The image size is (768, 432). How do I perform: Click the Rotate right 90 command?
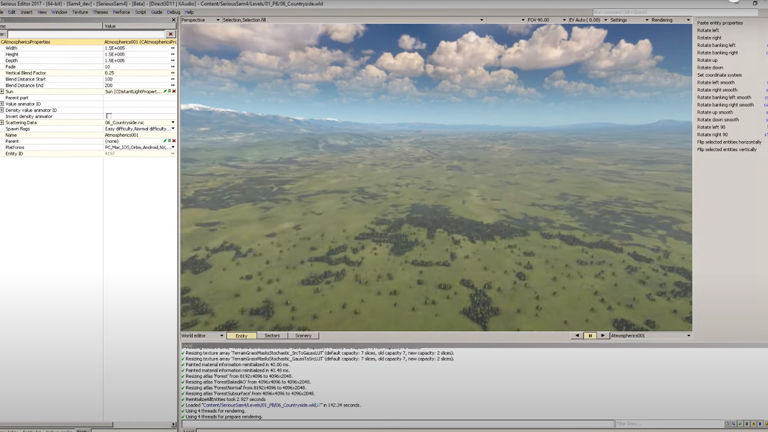pos(712,135)
